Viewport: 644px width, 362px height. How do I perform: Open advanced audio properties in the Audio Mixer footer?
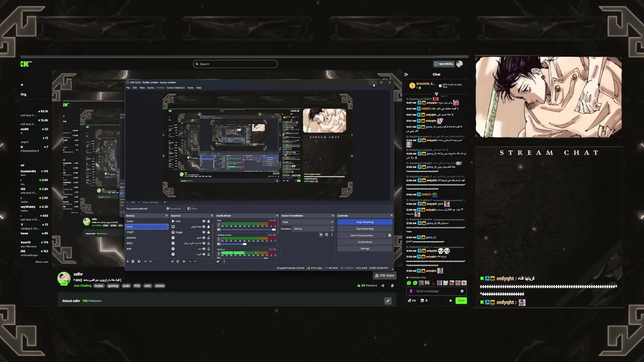tap(218, 261)
